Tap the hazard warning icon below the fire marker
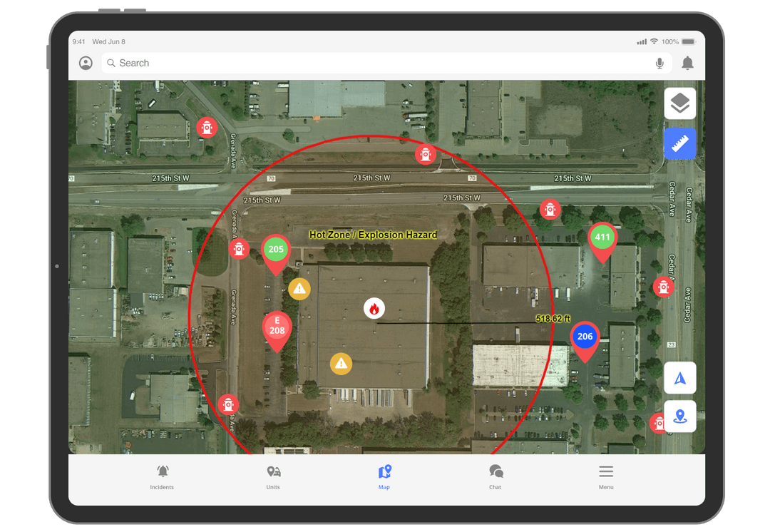Viewport: 770px width, 532px height. [x=341, y=364]
